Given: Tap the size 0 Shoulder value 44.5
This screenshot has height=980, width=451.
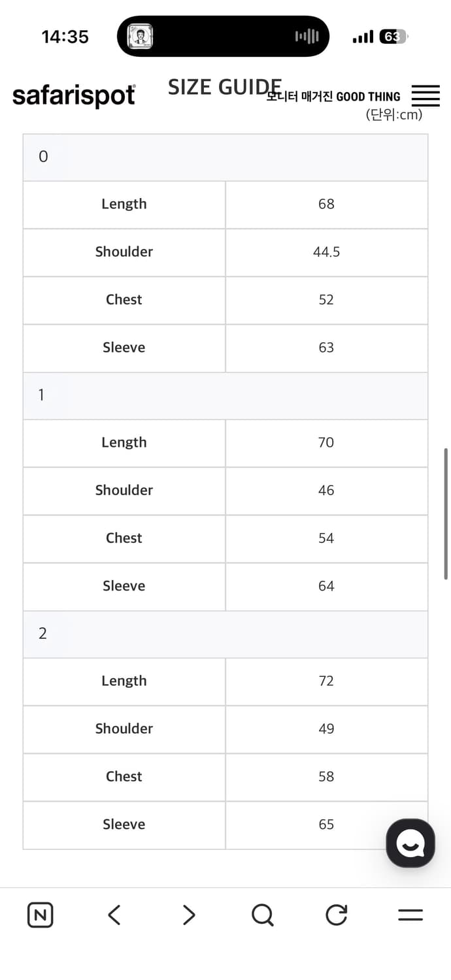Looking at the screenshot, I should point(326,252).
